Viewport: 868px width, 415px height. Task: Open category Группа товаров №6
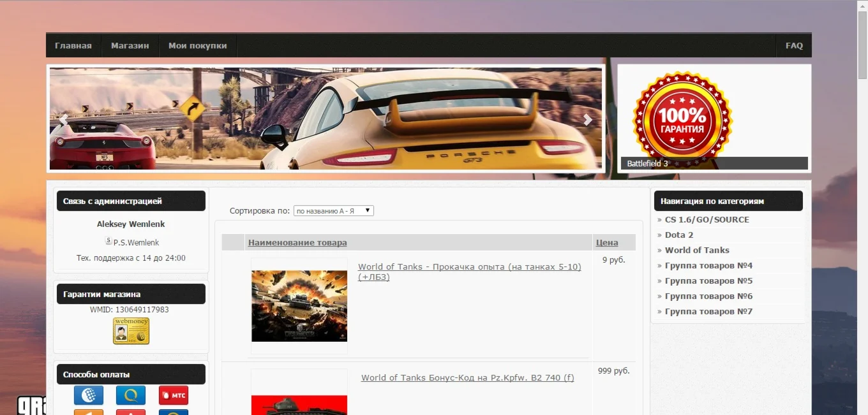point(709,296)
